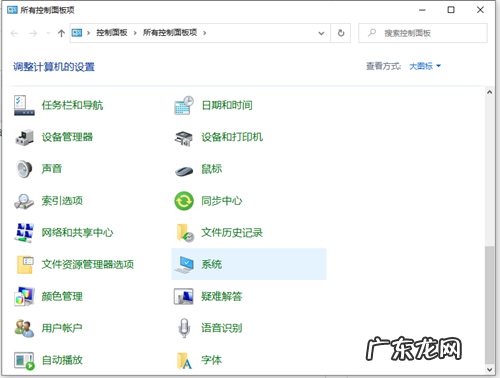Open the 声音 speaker icon

pos(24,169)
